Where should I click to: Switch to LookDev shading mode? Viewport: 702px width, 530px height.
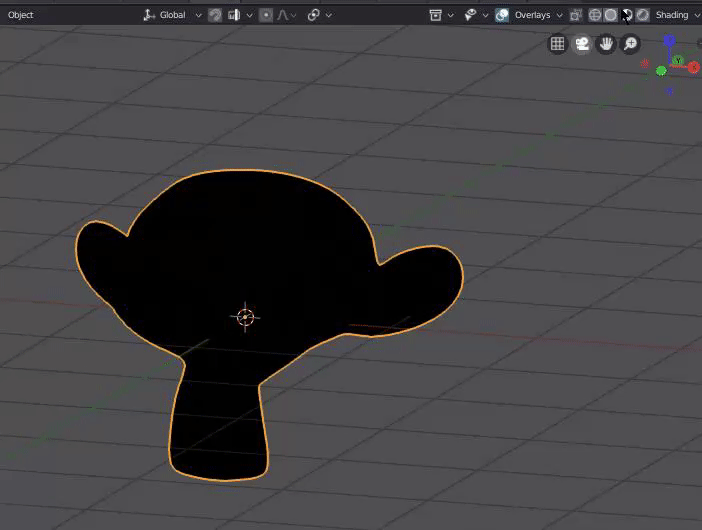[x=627, y=15]
